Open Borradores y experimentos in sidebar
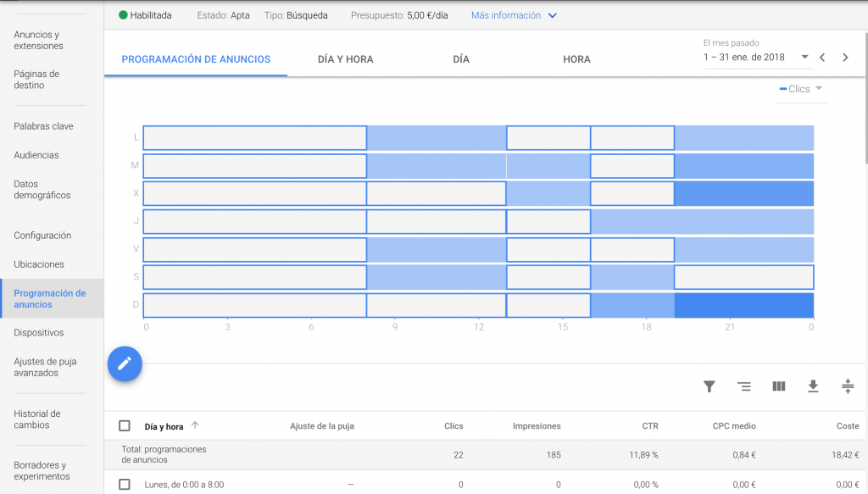 [42, 471]
